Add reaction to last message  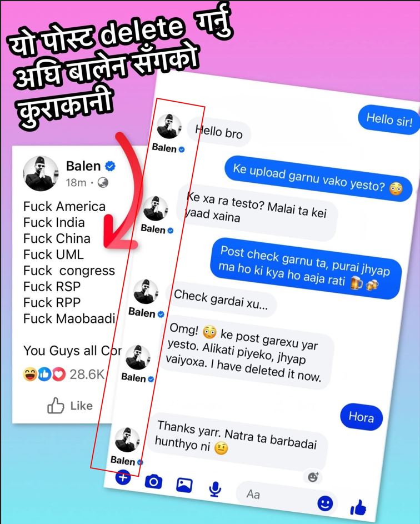[x=313, y=477]
